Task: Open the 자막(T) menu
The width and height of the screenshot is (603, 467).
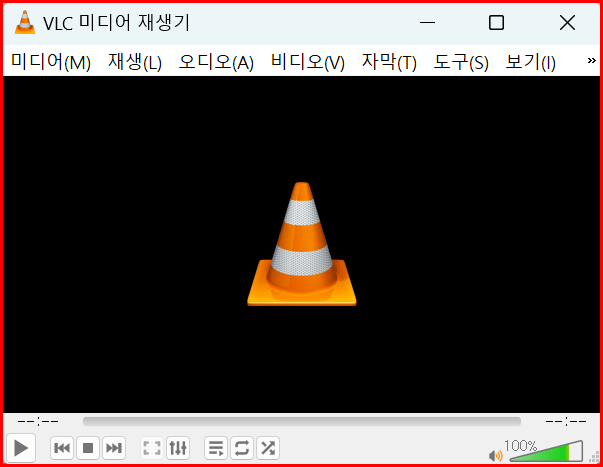Action: point(389,62)
